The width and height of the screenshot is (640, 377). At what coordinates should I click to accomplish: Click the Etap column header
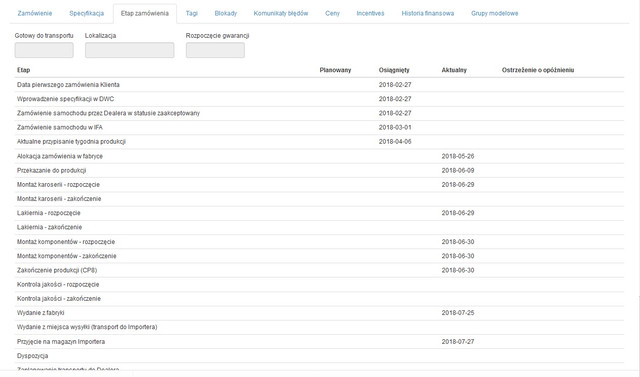coord(24,70)
